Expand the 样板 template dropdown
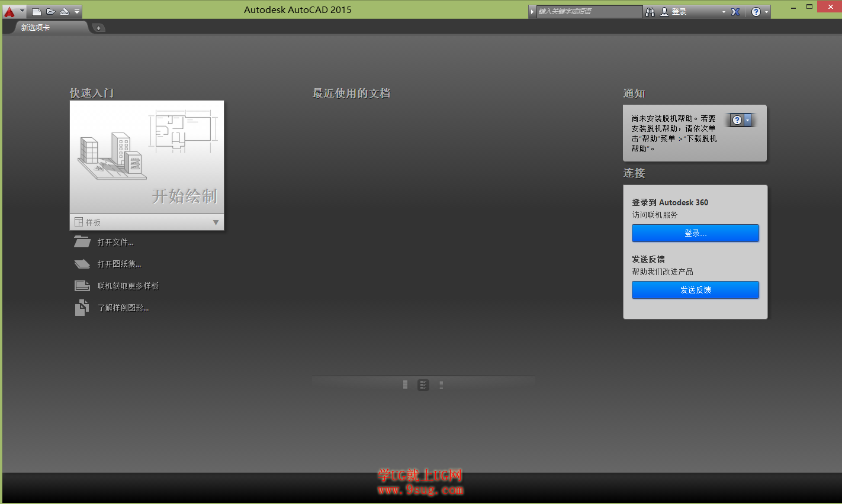842x504 pixels. point(216,222)
